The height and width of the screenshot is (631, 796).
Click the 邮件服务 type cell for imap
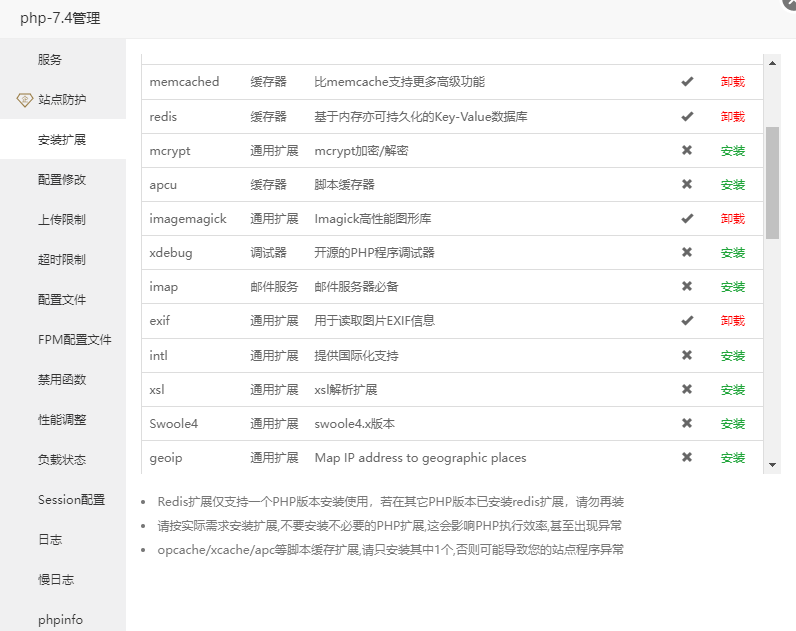click(274, 287)
